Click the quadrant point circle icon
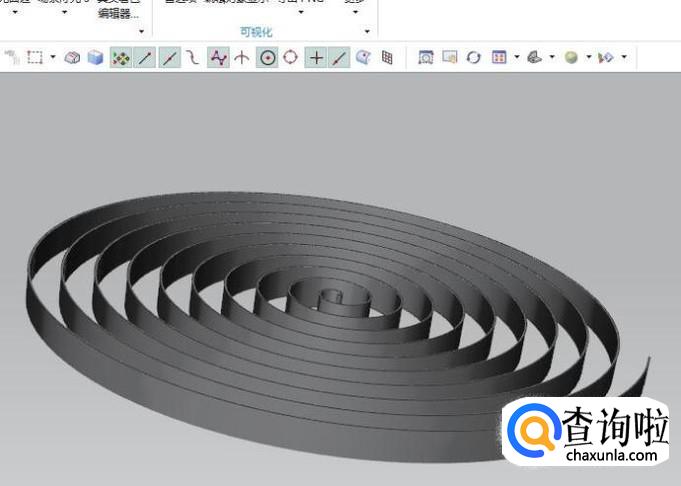The image size is (681, 486). click(290, 58)
